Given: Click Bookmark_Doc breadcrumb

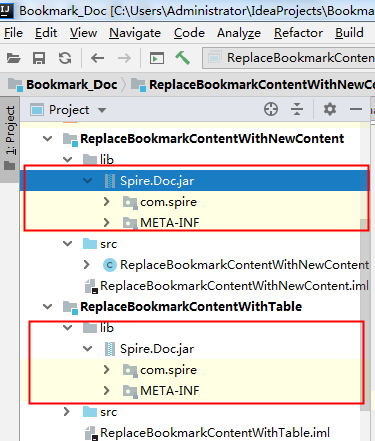Looking at the screenshot, I should point(63,85).
